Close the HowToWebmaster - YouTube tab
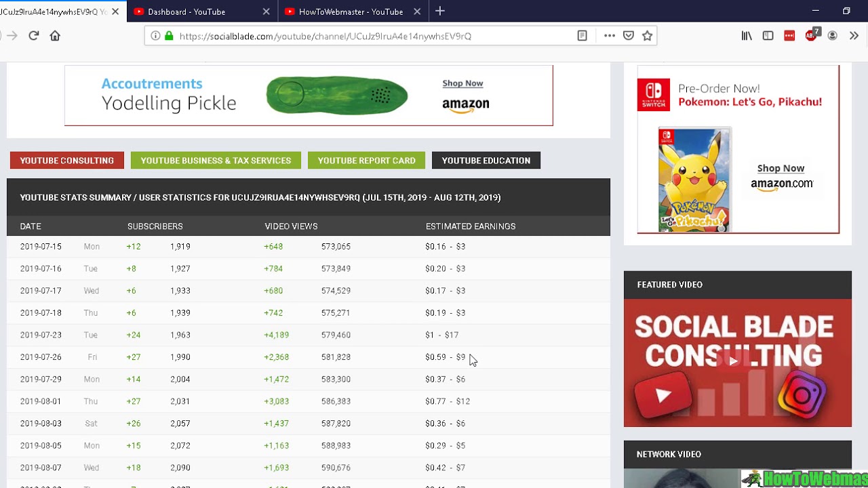The image size is (868, 488). (x=417, y=12)
